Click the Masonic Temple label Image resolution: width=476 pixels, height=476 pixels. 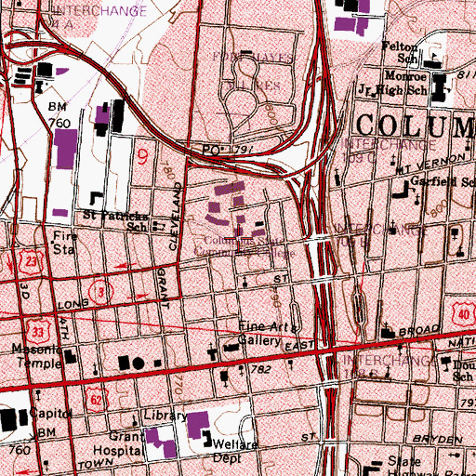click(x=37, y=356)
